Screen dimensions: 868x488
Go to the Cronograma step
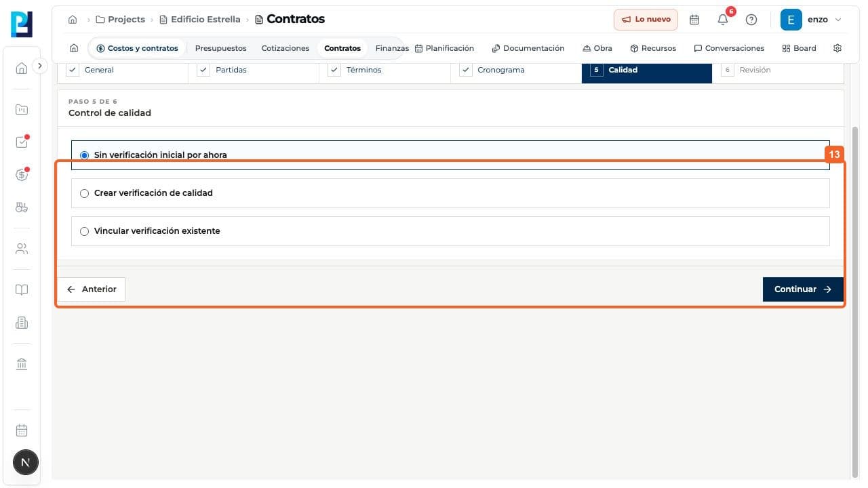pos(516,70)
